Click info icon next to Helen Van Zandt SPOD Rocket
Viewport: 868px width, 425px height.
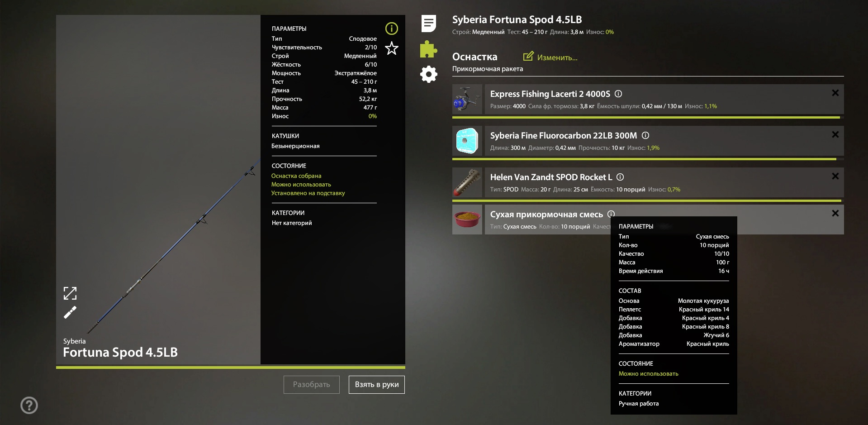click(620, 177)
